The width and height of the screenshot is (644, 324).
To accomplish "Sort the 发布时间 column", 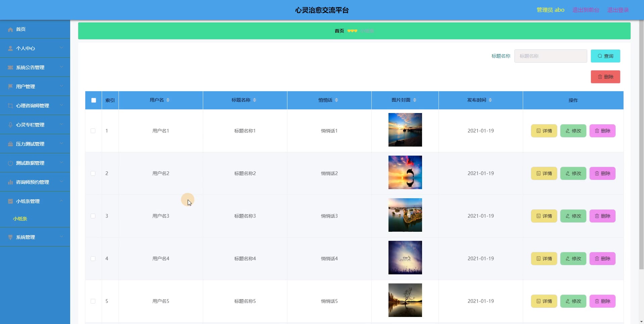I will [490, 100].
